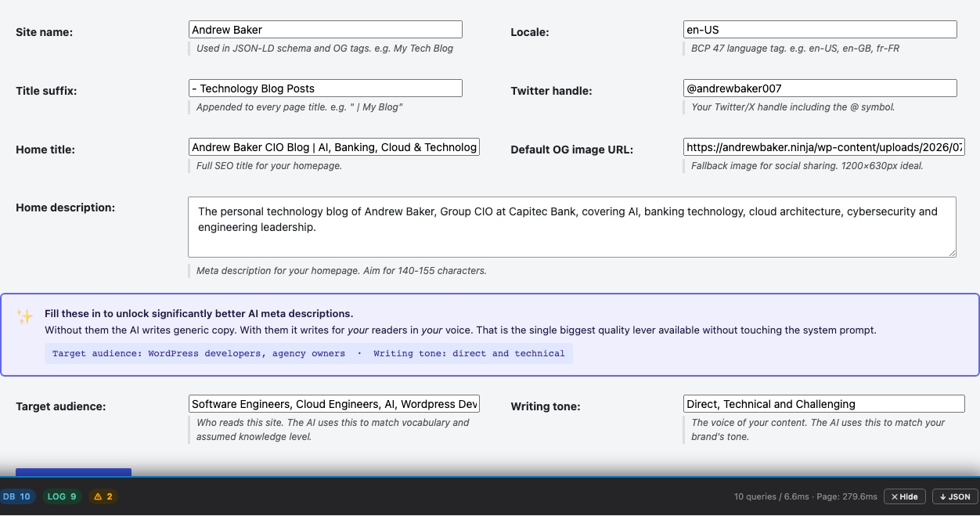This screenshot has height=516, width=980.
Task: Click the 'Target audience:' label
Action: point(60,406)
